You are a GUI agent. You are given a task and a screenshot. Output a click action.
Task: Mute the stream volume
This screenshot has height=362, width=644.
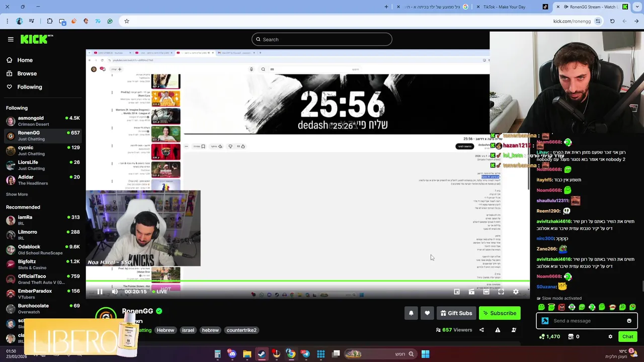[115, 292]
